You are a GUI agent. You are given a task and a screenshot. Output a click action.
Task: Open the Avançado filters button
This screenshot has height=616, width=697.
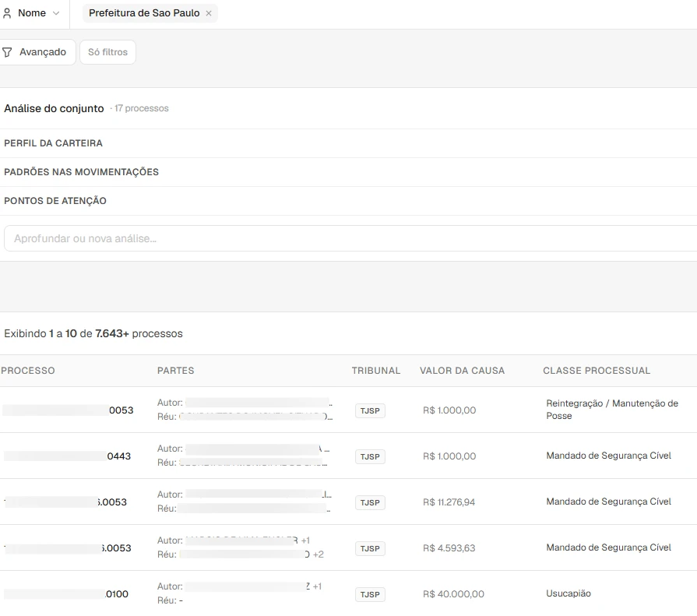(x=37, y=52)
